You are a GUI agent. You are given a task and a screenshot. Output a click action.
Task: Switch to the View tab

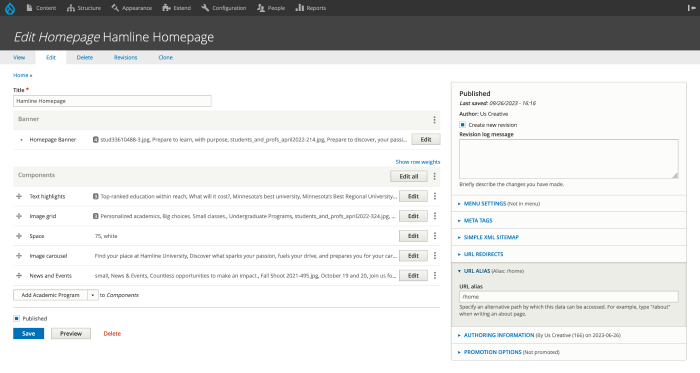click(19, 57)
